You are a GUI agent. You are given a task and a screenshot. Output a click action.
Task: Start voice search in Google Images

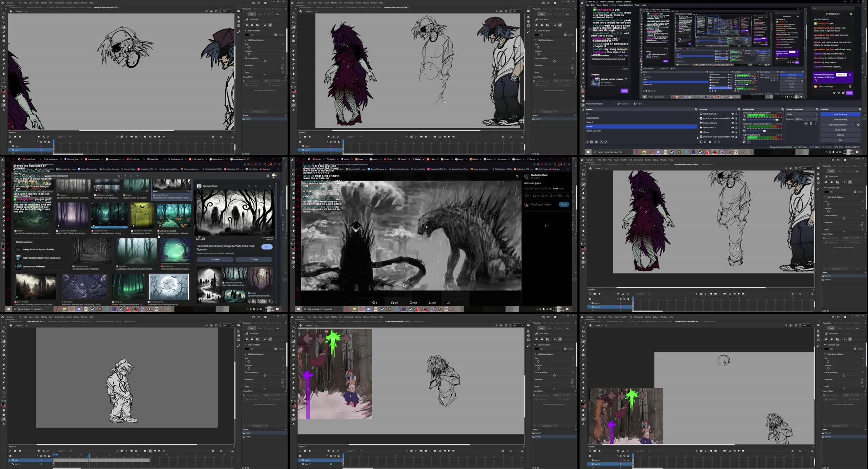[x=125, y=176]
